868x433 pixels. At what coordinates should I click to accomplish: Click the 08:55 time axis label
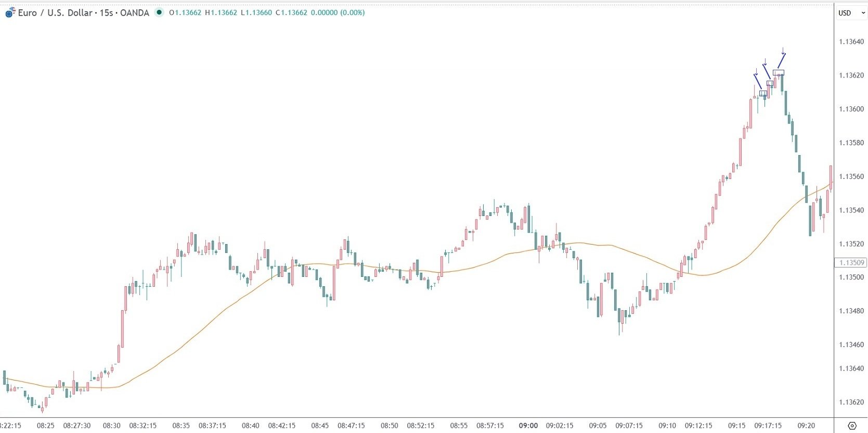[459, 426]
